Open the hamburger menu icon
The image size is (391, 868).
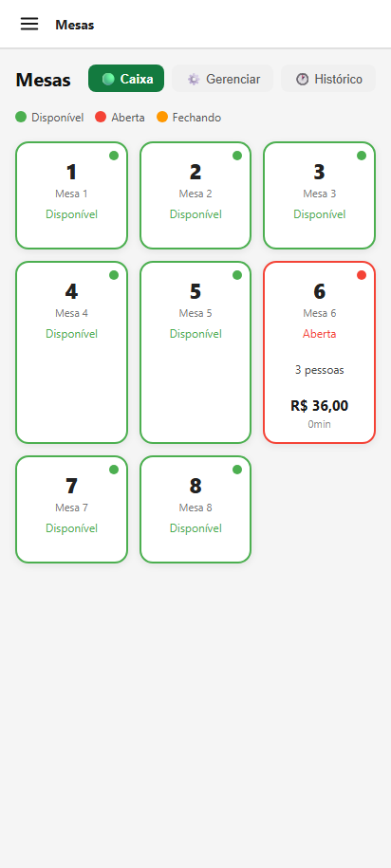(x=29, y=24)
